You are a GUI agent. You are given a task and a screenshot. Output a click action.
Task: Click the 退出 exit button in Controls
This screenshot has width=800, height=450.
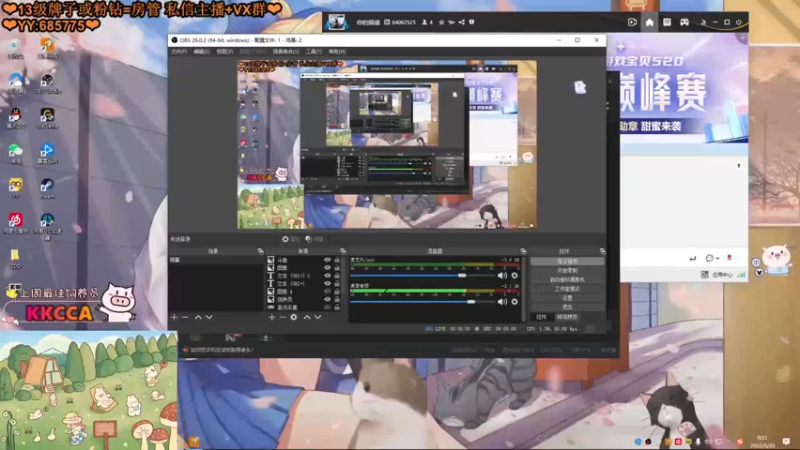567,307
